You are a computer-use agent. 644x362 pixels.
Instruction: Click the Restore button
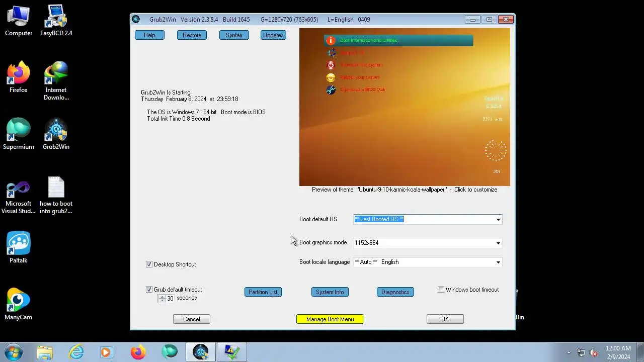point(192,35)
